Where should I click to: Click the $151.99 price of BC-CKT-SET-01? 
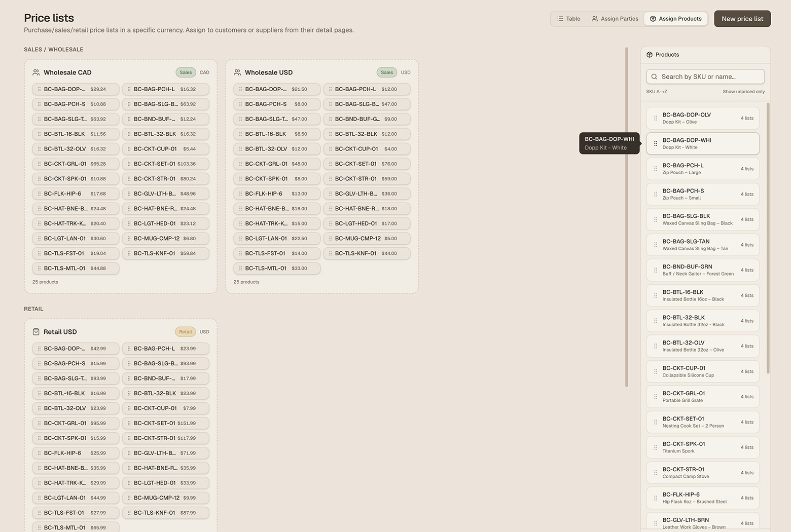[187, 424]
